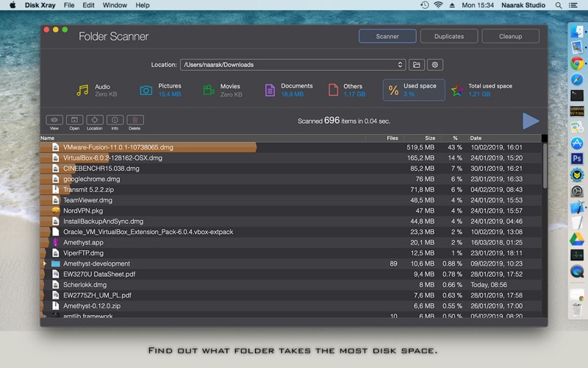Viewport: 588px width, 368px height.
Task: Click the file list vertical scrollbar
Action: pyautogui.click(x=545, y=166)
